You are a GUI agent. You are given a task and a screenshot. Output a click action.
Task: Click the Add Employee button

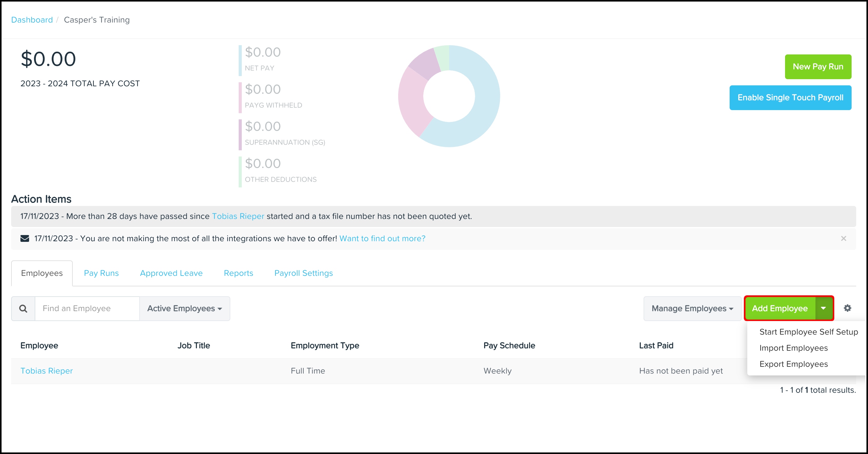click(780, 309)
